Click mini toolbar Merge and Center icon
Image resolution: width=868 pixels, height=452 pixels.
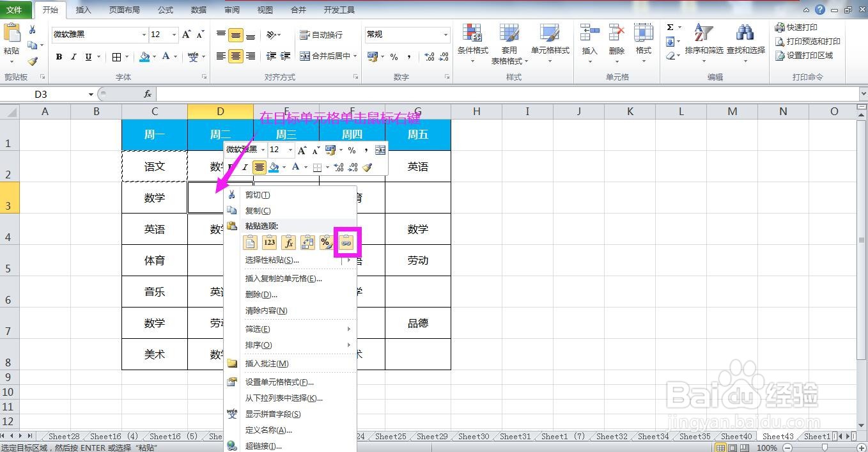(380, 150)
